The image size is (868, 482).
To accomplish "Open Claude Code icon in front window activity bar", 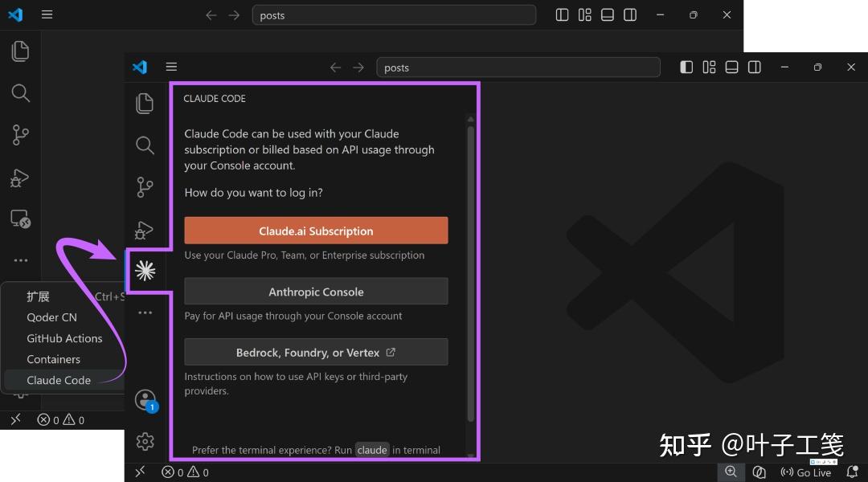I will (x=145, y=271).
